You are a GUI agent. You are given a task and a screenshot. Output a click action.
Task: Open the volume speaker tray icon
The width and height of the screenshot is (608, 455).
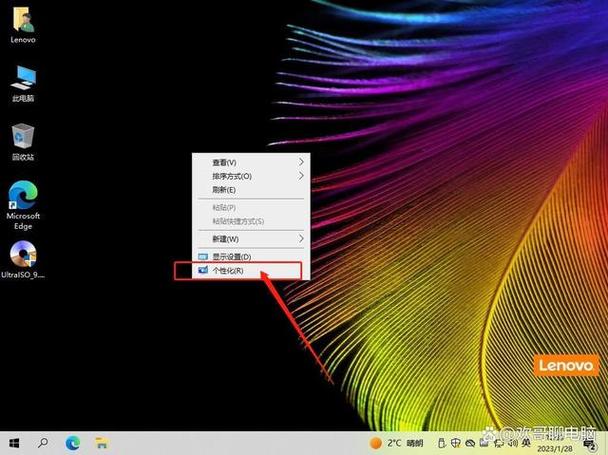click(513, 443)
